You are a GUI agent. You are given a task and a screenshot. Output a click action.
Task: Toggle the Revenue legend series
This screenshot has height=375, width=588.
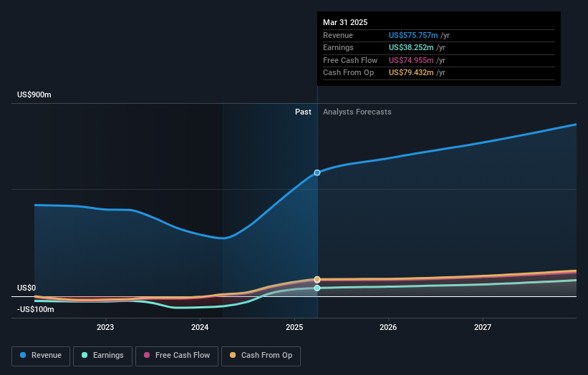(x=41, y=356)
